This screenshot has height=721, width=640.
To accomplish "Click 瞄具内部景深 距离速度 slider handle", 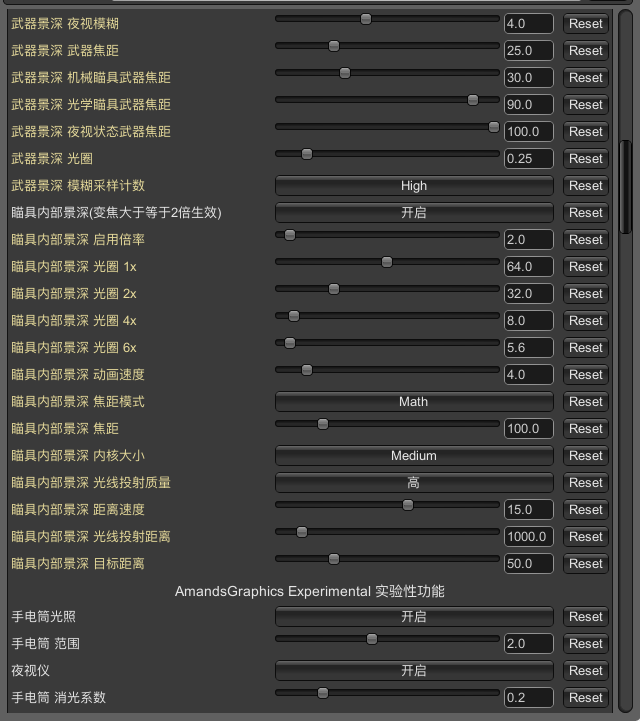I will (x=408, y=505).
